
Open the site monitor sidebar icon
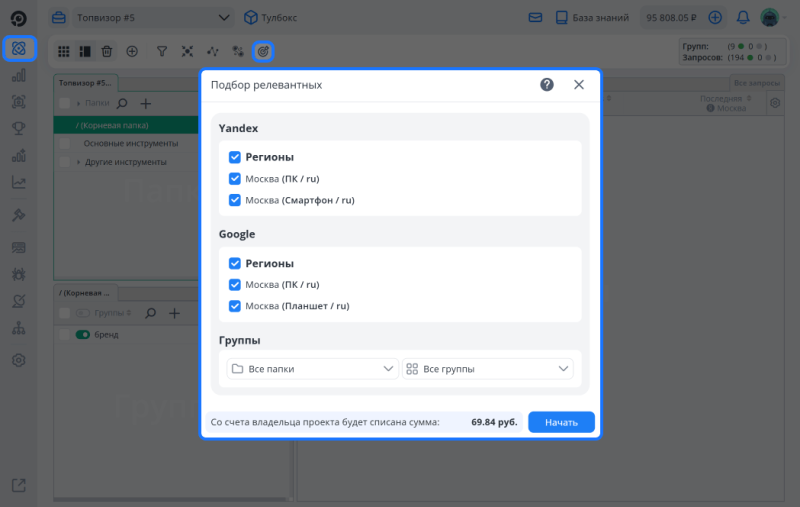[x=19, y=248]
